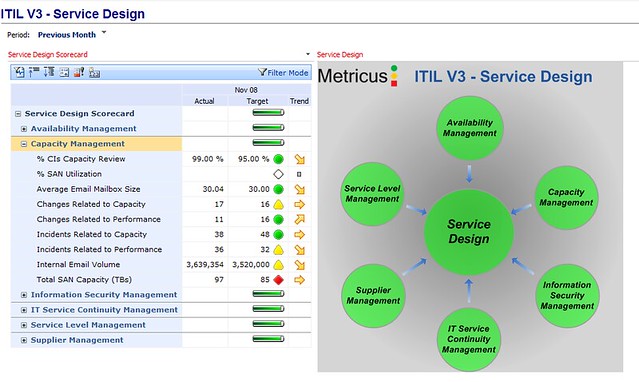Viewport: 639px width, 382px height.
Task: Click yellow indicator for Internal Email Volume
Action: (278, 265)
